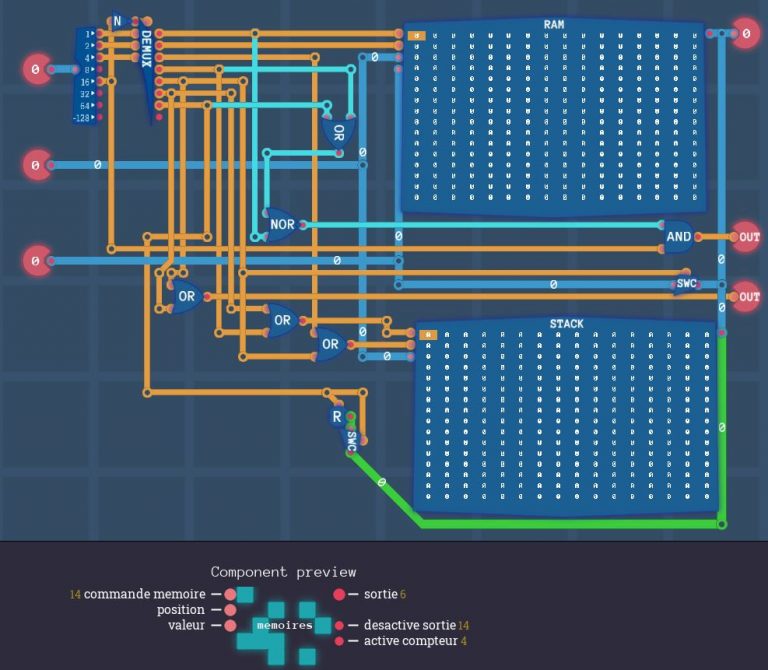Select the AND gate
Screen dimensions: 768x670
tap(678, 237)
